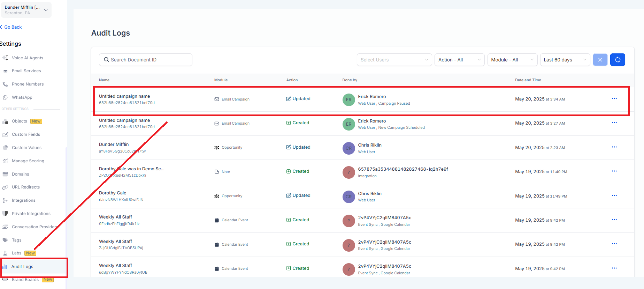Image resolution: width=644 pixels, height=289 pixels.
Task: Open the Last 60 days date dropdown
Action: [x=565, y=60]
